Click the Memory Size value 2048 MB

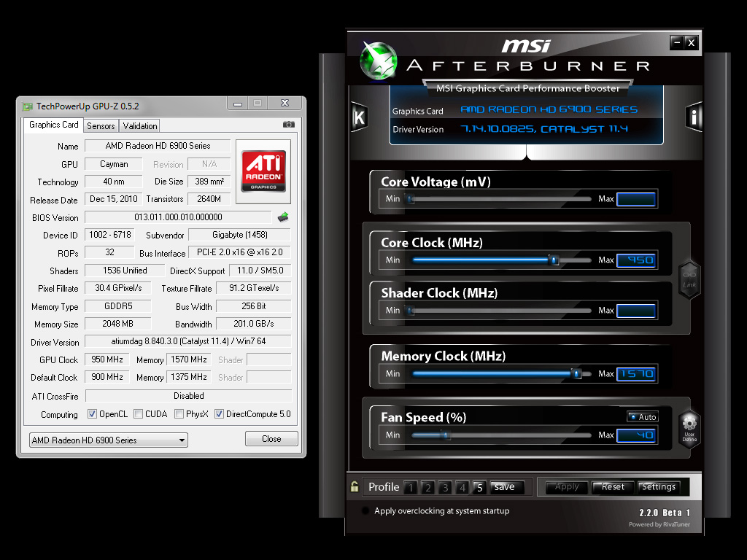[117, 324]
